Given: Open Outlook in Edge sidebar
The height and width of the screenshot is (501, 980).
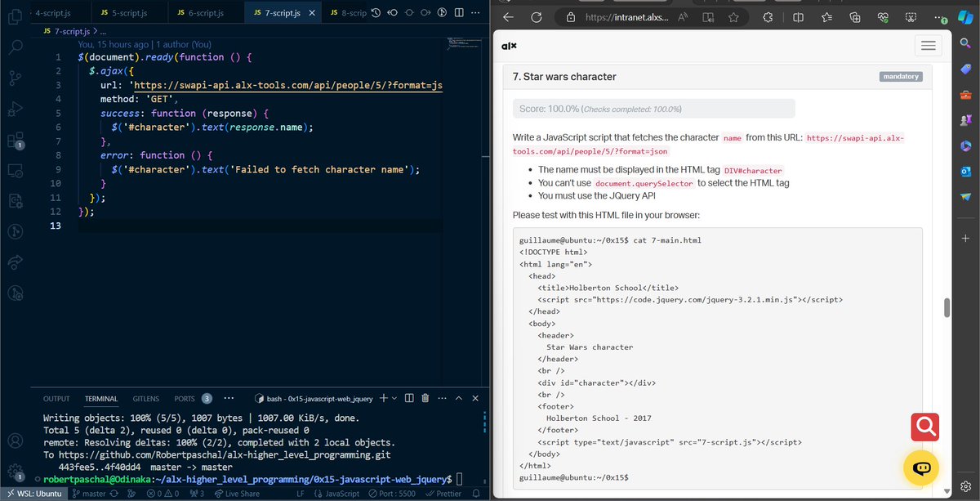Looking at the screenshot, I should click(965, 171).
